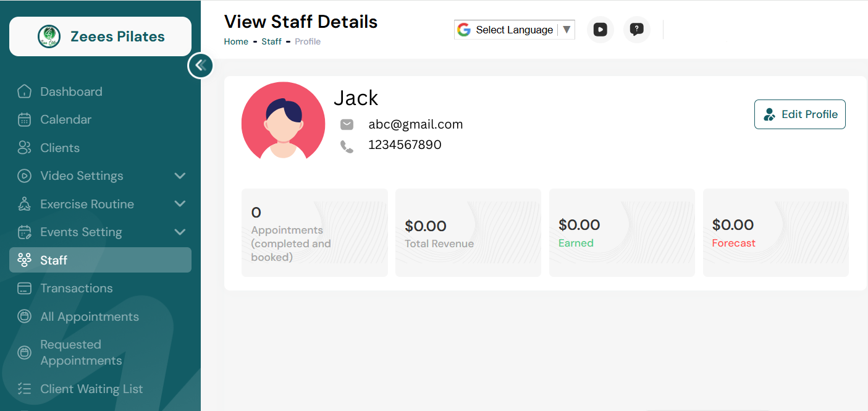Expand the Events Setting submenu
Viewport: 868px width, 411px height.
(180, 232)
